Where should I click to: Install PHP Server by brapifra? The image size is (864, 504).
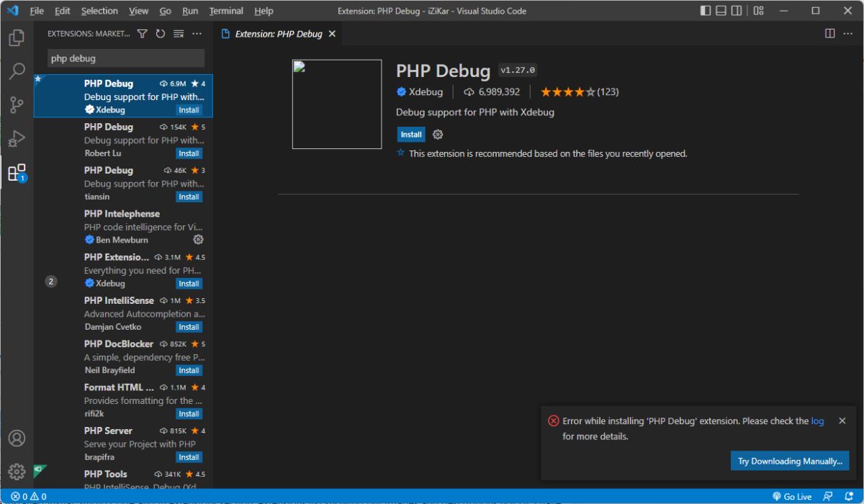coord(189,457)
